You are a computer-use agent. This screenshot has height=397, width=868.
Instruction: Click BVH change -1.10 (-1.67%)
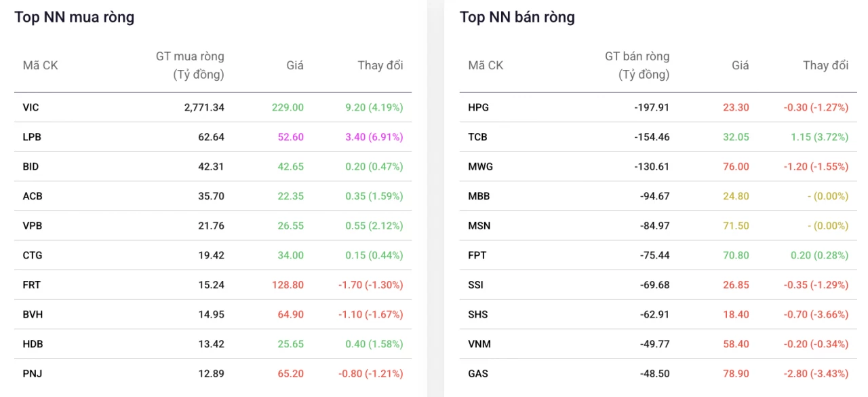[371, 315]
